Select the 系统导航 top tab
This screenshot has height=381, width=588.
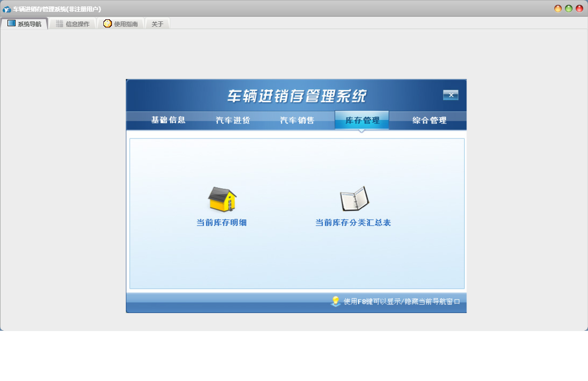tap(25, 24)
